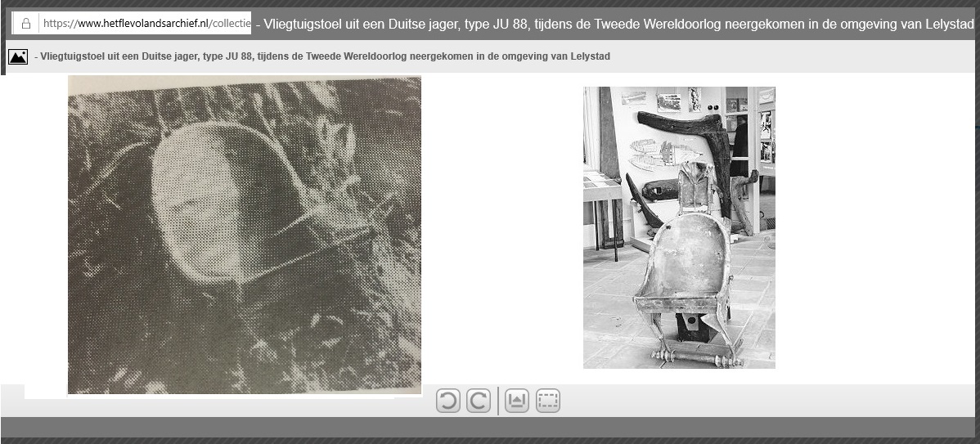Open the grainy halftone seat photo
Viewport: 980px width, 444px height.
pos(244,235)
